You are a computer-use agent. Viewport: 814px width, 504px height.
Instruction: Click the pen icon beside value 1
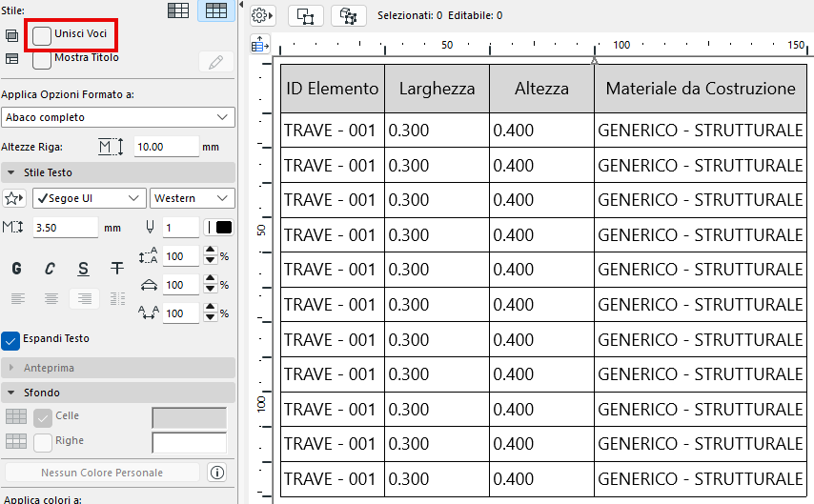(x=150, y=227)
